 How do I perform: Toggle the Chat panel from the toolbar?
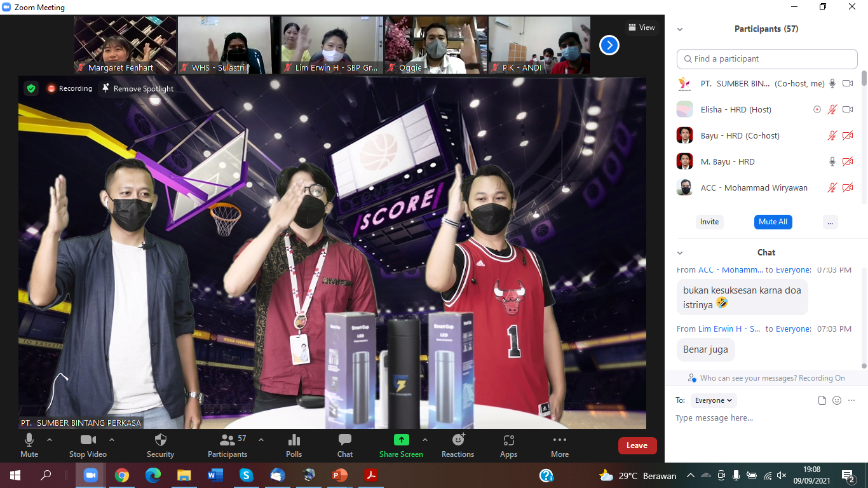click(345, 445)
